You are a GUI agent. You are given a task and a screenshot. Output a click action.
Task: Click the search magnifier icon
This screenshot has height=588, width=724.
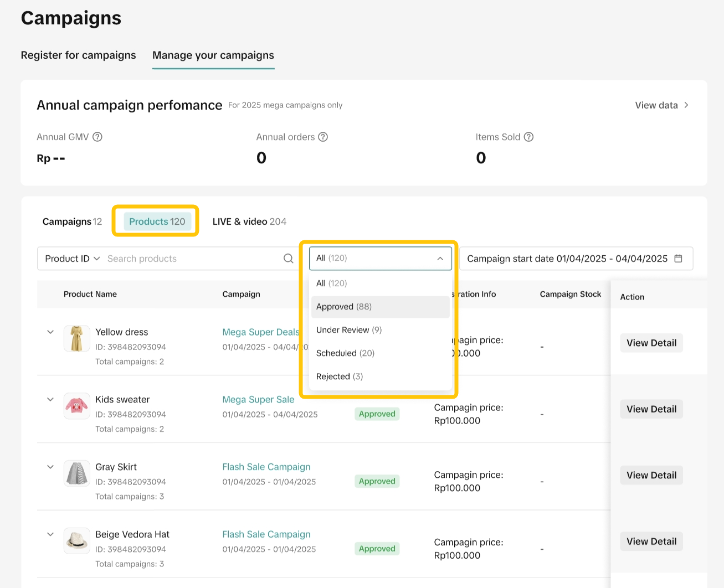(x=288, y=259)
